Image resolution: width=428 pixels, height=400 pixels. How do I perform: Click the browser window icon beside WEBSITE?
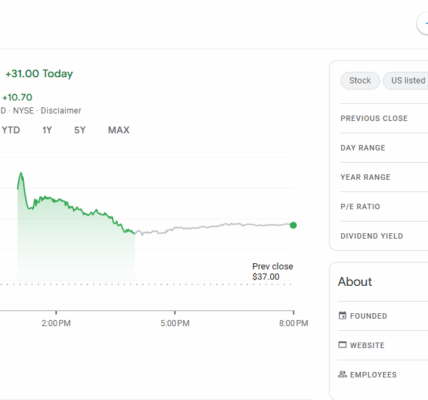pos(342,345)
